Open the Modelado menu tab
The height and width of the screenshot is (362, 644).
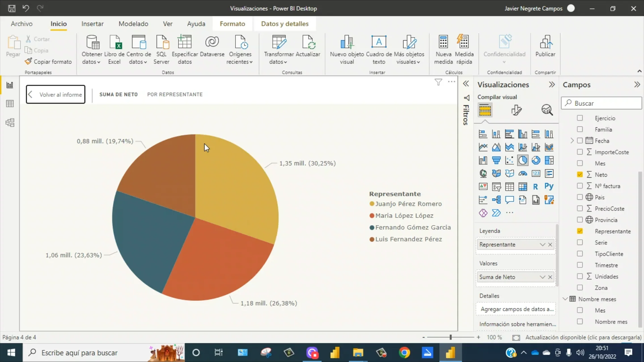coord(133,23)
